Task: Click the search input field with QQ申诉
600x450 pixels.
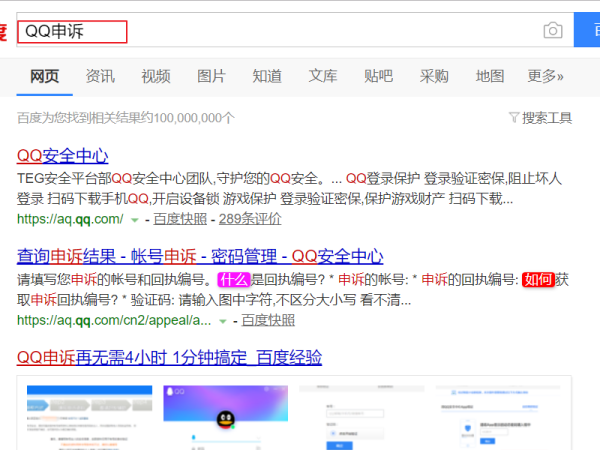Action: pos(295,30)
